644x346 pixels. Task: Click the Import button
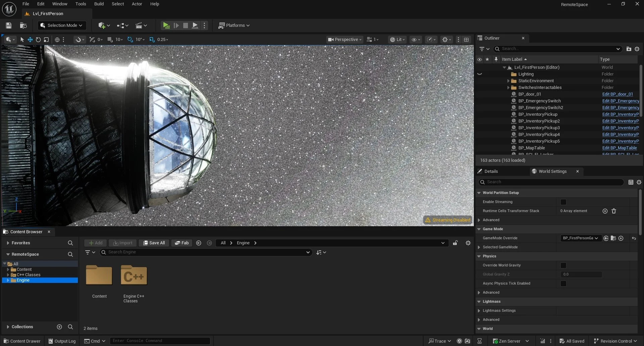click(123, 243)
